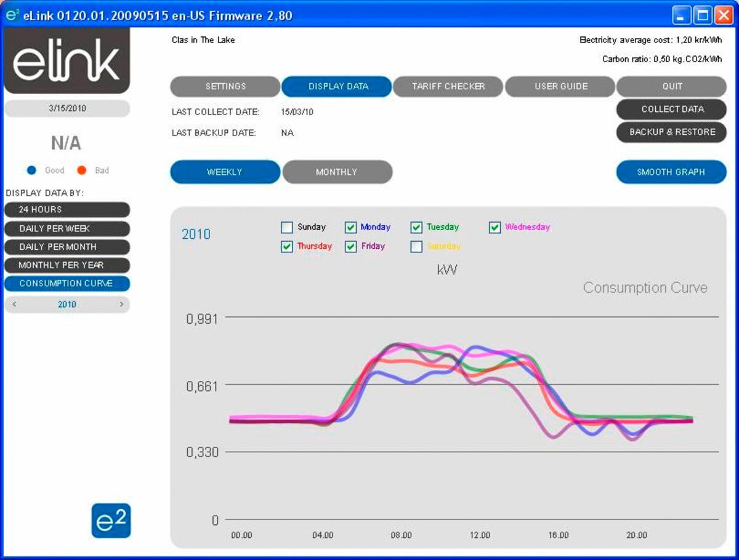
Task: Advance to next year with right arrow
Action: [x=121, y=305]
